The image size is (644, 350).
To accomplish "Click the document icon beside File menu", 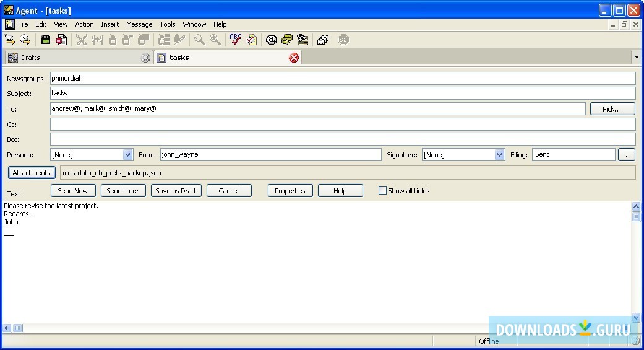I will click(x=10, y=24).
